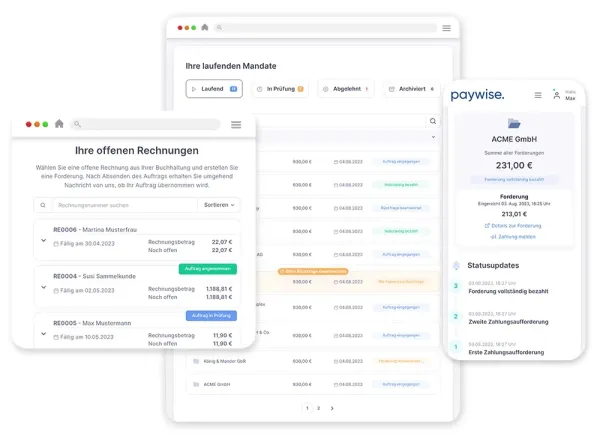Click search magnifier in Mandate list
The width and height of the screenshot is (600, 440).
[x=433, y=121]
